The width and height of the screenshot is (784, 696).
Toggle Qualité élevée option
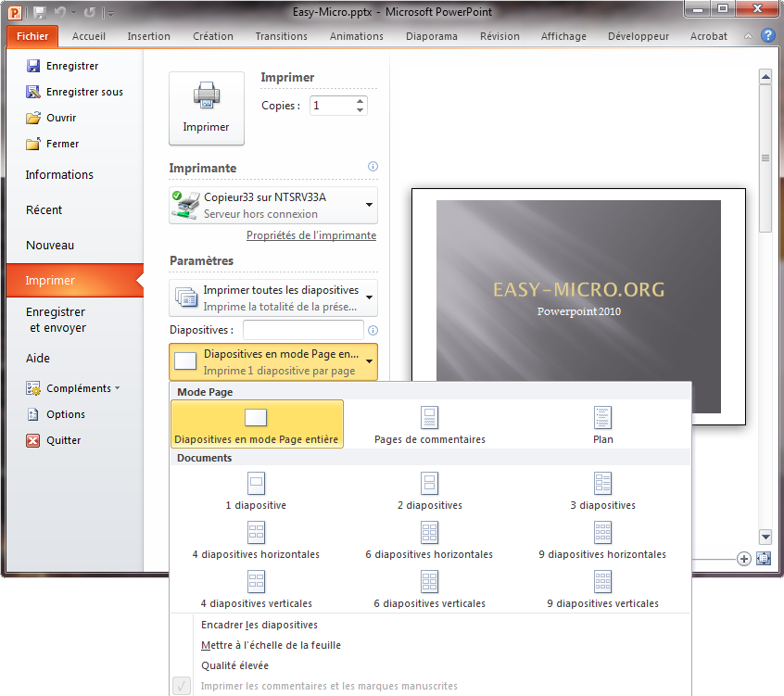tap(234, 665)
